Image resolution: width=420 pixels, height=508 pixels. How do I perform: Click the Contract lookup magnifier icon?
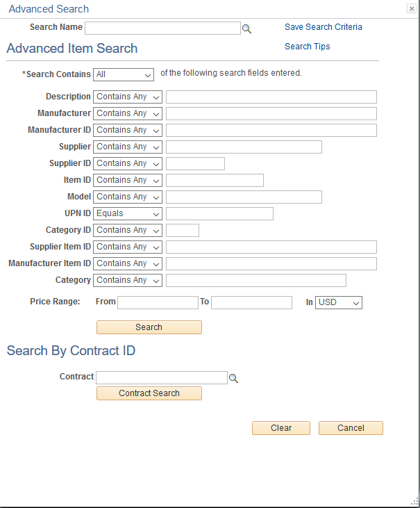[x=234, y=378]
